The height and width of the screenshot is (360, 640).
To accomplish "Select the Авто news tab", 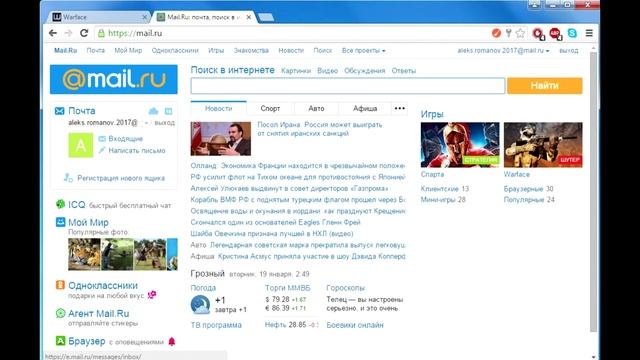I will click(316, 108).
